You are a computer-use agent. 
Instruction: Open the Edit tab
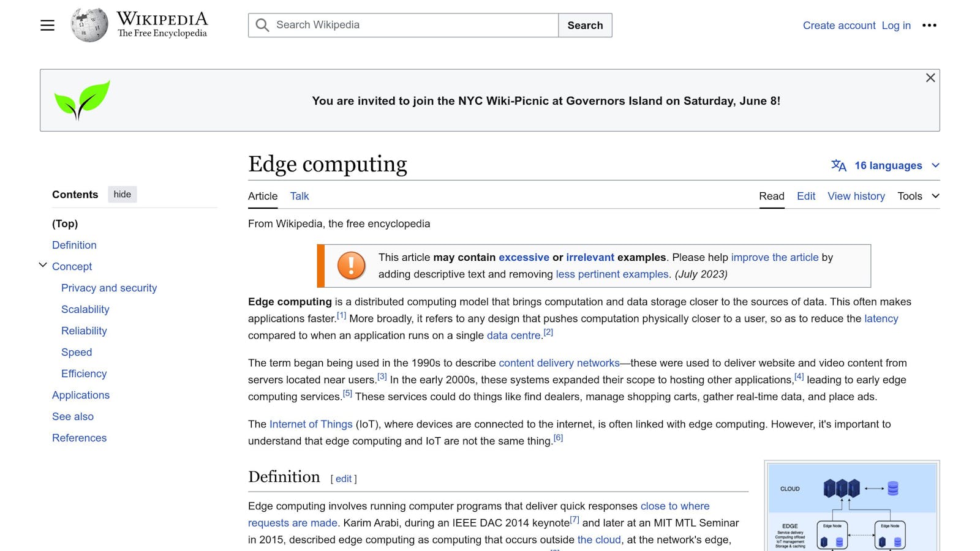click(x=806, y=196)
